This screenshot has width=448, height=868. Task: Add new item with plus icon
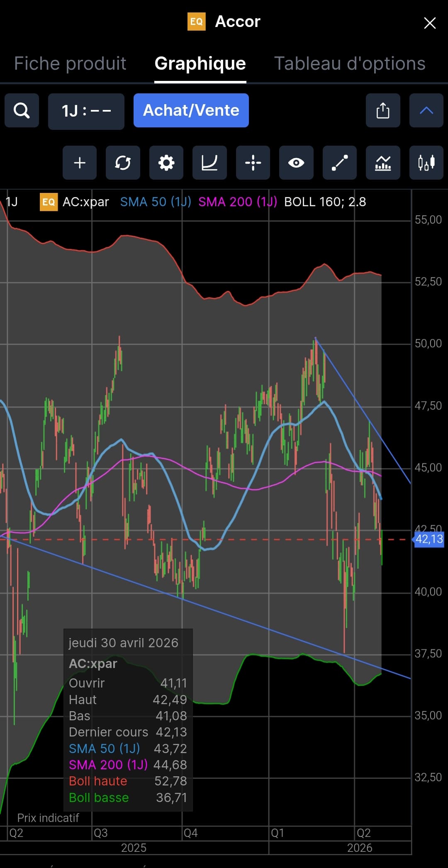[x=80, y=163]
